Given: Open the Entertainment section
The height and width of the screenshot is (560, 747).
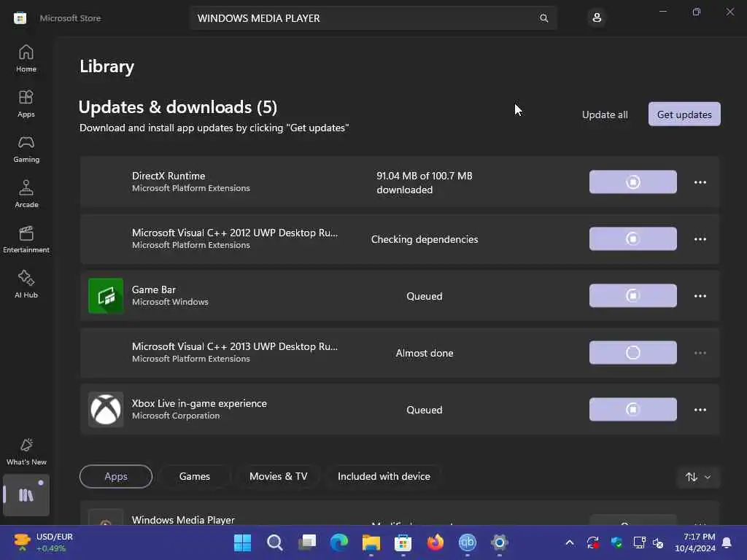Looking at the screenshot, I should coord(26,239).
